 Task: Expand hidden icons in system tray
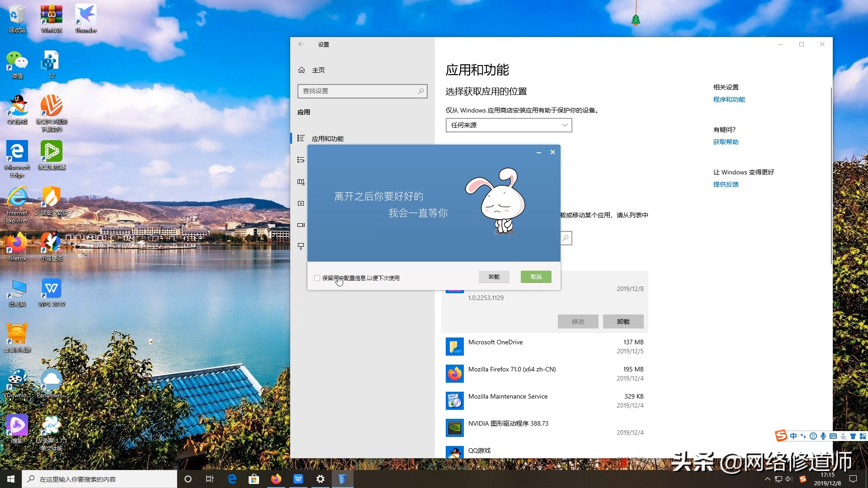(767, 479)
